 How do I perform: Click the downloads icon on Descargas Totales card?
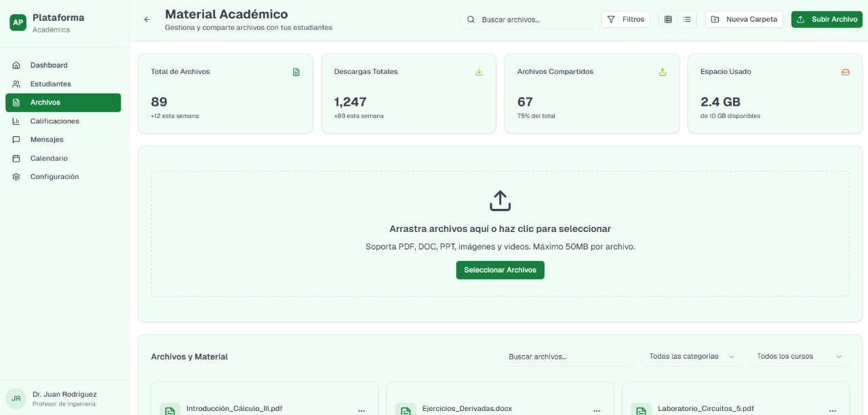point(479,72)
